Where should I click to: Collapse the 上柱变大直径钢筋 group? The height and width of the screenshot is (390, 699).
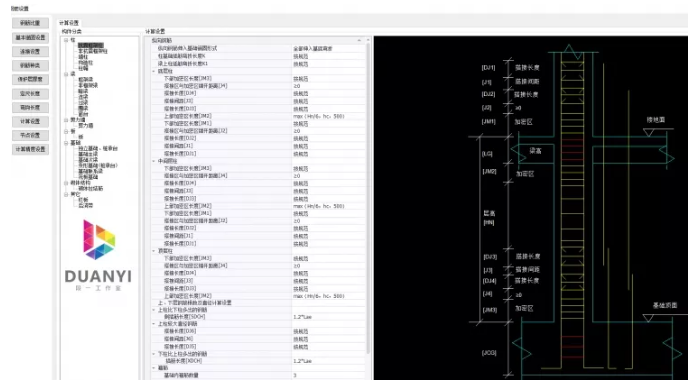[154, 324]
